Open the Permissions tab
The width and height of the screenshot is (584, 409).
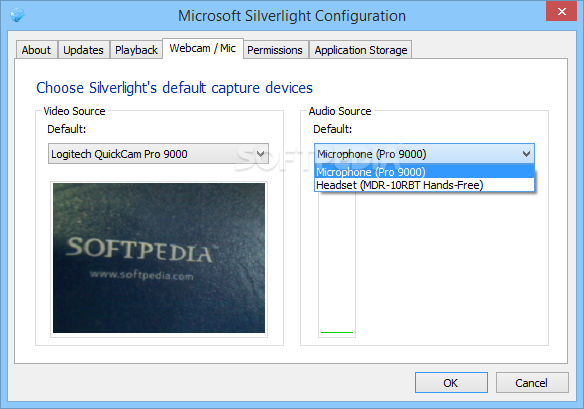(275, 50)
